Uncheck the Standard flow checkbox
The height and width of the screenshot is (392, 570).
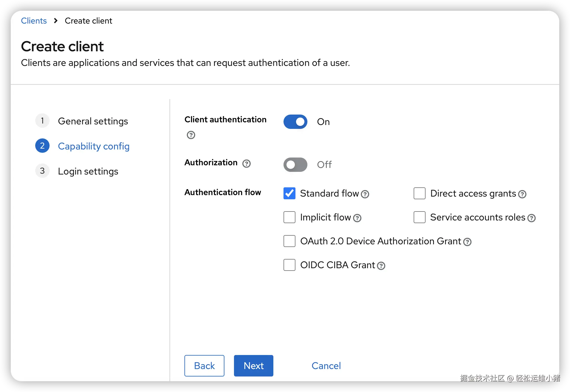click(x=289, y=193)
